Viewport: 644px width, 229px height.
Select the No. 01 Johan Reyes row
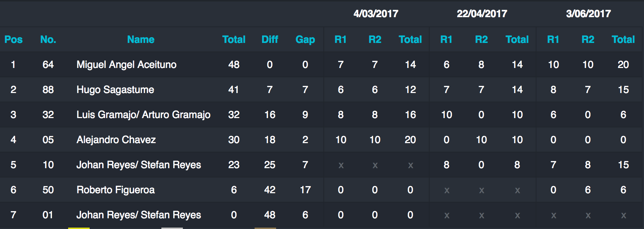point(321,215)
